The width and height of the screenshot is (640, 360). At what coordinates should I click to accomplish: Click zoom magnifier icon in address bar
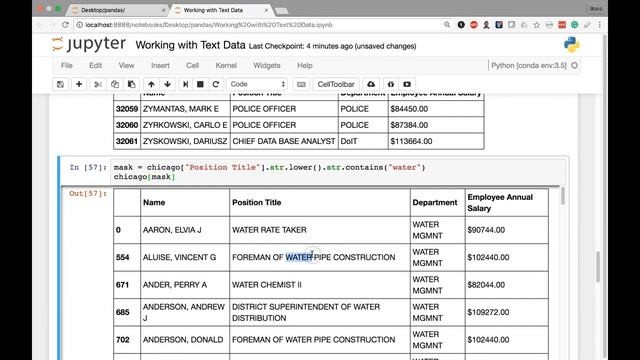[447, 25]
